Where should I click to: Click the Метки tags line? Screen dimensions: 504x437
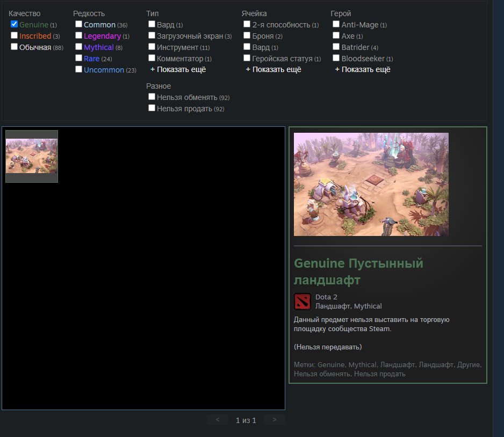pyautogui.click(x=387, y=369)
